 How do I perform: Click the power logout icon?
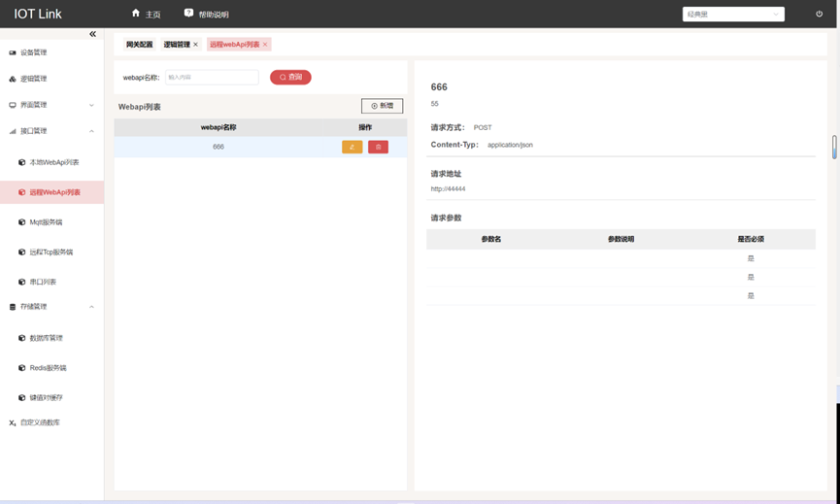(x=819, y=14)
